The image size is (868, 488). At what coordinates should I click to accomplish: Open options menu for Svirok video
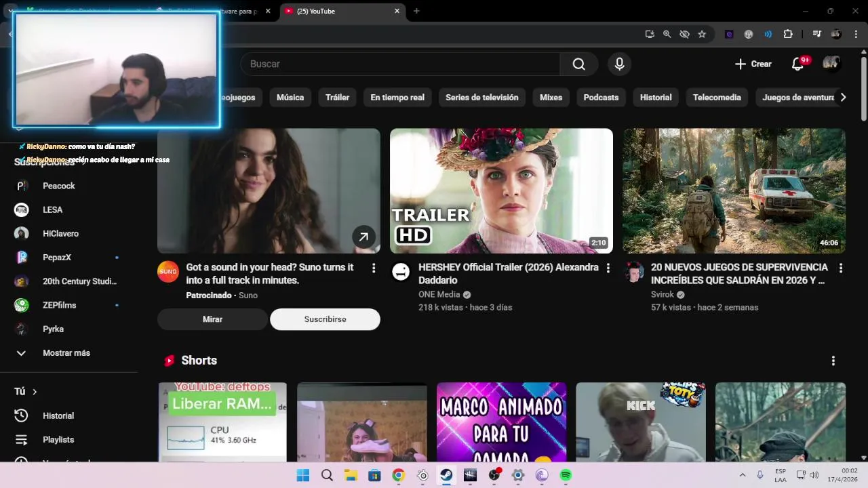coord(840,268)
